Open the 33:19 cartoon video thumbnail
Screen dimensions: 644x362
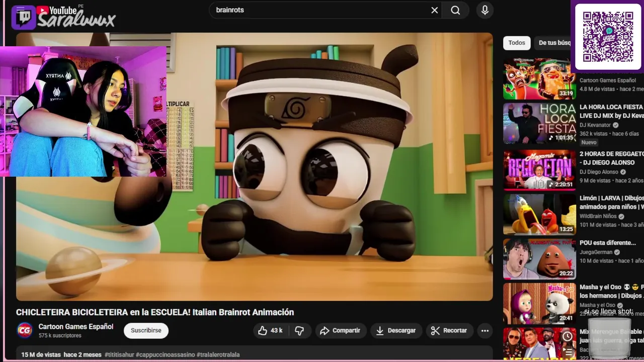coord(539,79)
